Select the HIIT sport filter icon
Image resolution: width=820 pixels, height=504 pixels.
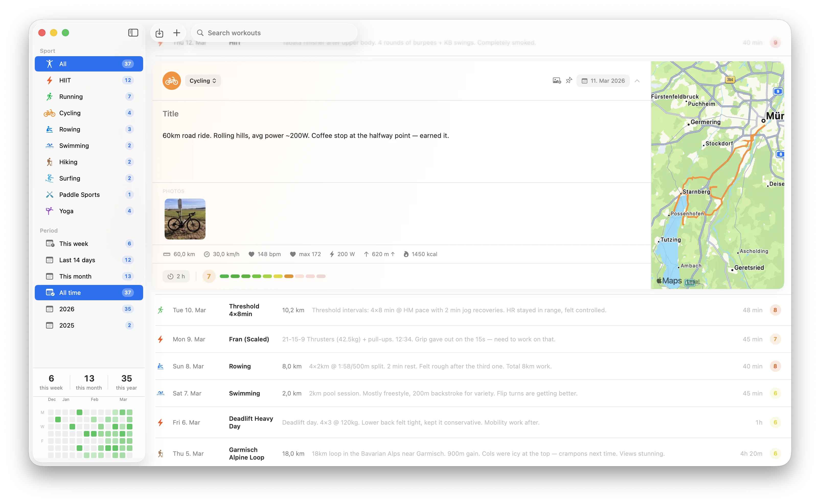click(x=49, y=80)
